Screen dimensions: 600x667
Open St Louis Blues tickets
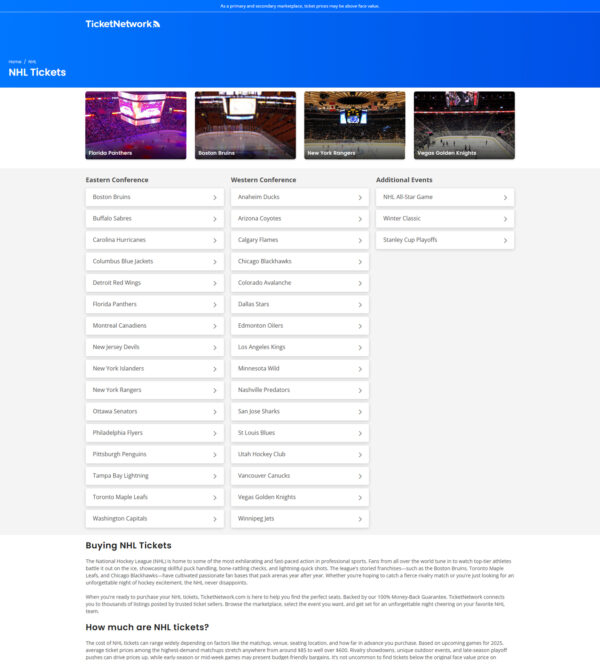pos(300,433)
